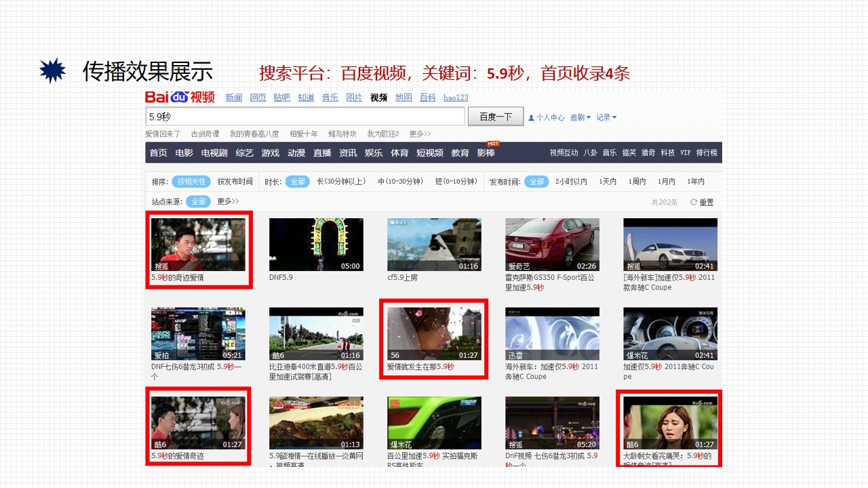Screen dimensions: 868x488
Task: Open 雷克萨斯GS350 F-Sport red car thumbnail
Action: [x=552, y=245]
